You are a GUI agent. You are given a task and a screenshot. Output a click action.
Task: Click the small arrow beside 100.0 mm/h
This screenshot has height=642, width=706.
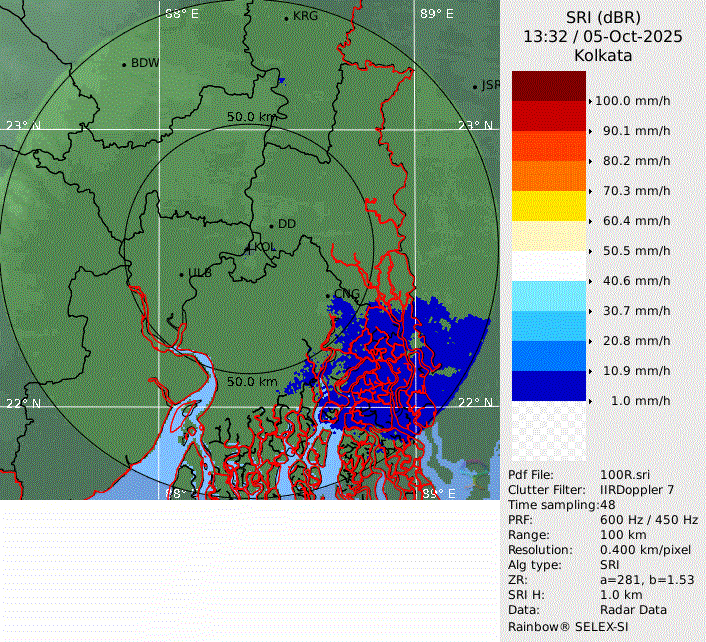[x=591, y=101]
